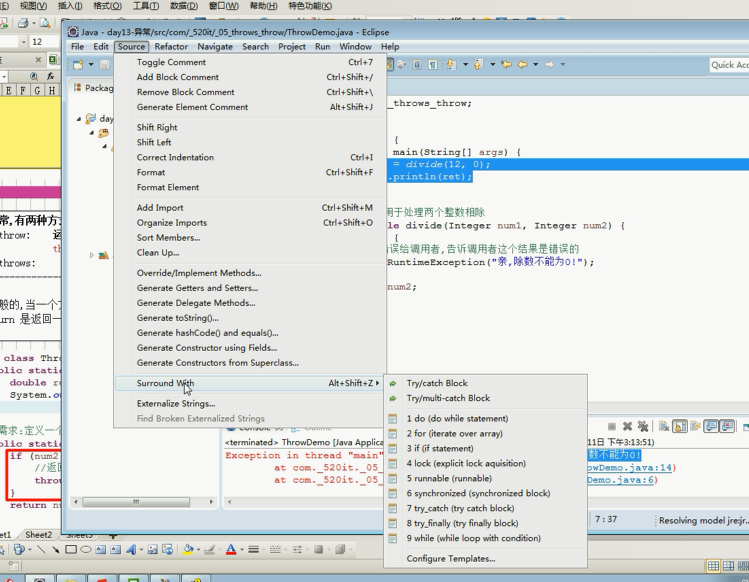749x582 pixels.
Task: Choose 7 try_catch template from submenu
Action: [x=460, y=508]
